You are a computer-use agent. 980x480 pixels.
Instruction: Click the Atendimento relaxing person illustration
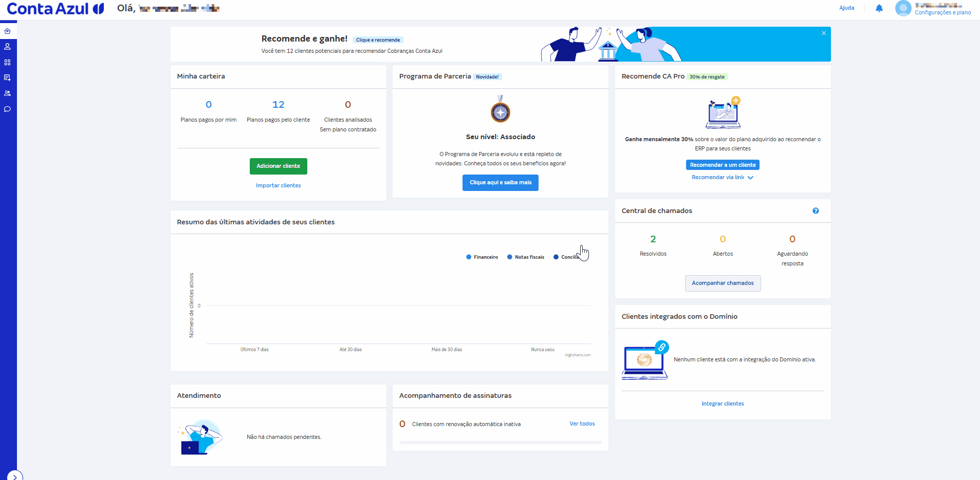[x=200, y=437]
